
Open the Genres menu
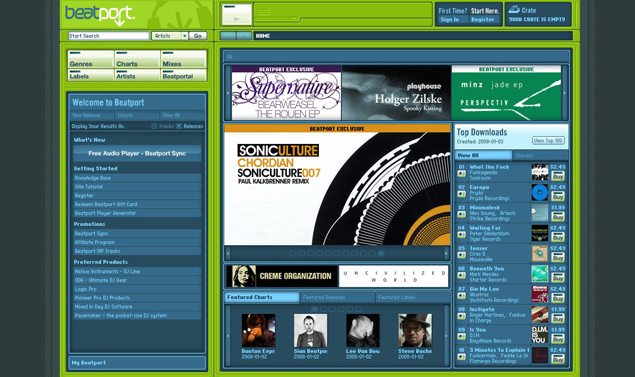point(91,59)
